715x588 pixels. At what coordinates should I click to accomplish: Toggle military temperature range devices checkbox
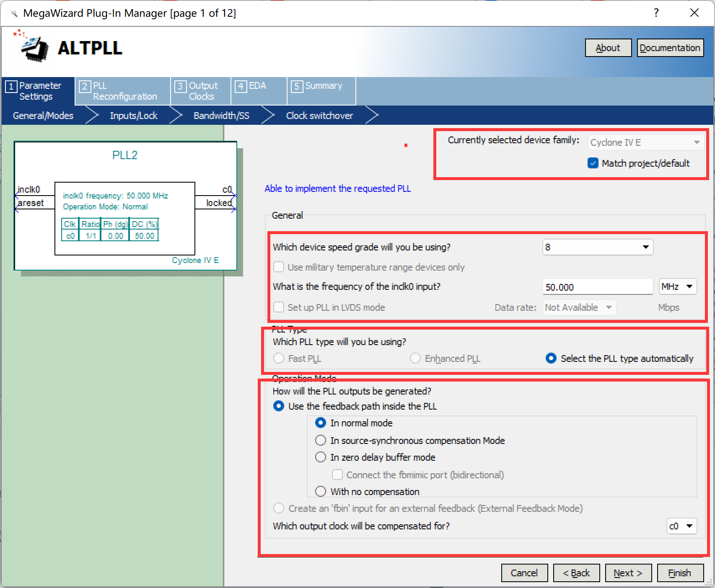click(x=279, y=267)
